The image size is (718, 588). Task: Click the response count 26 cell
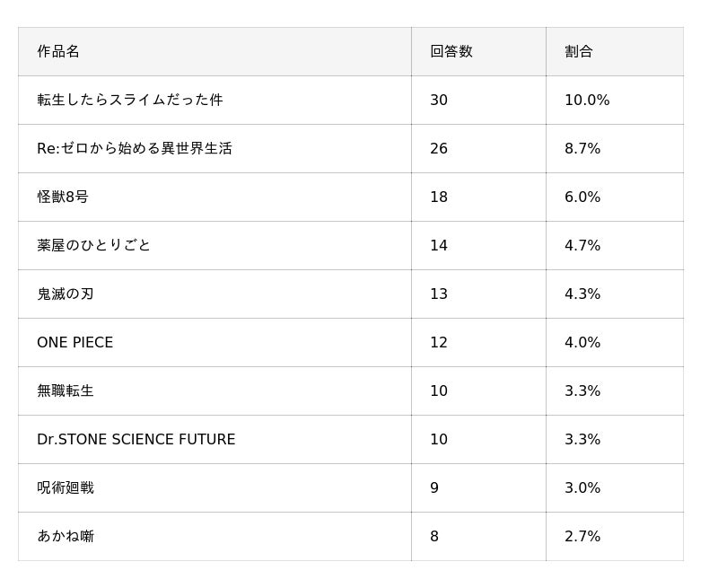(x=439, y=148)
